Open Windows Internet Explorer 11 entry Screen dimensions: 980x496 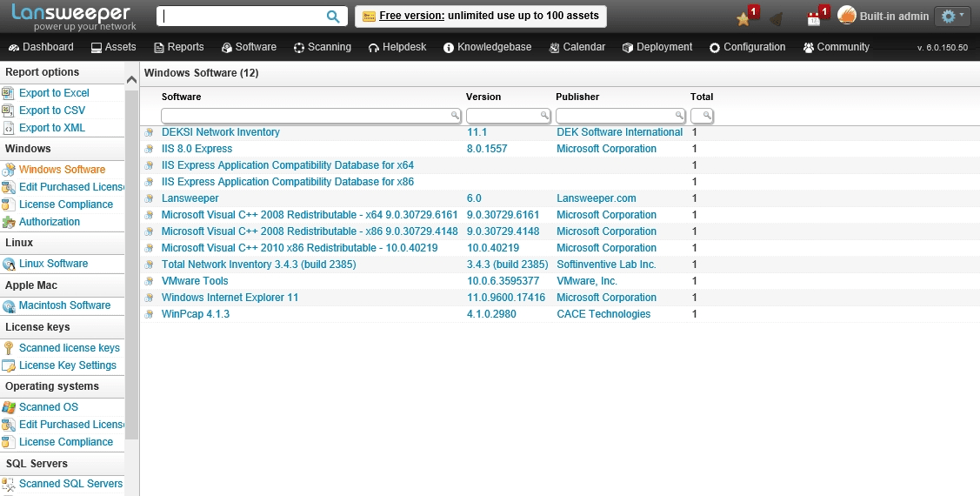pos(230,298)
